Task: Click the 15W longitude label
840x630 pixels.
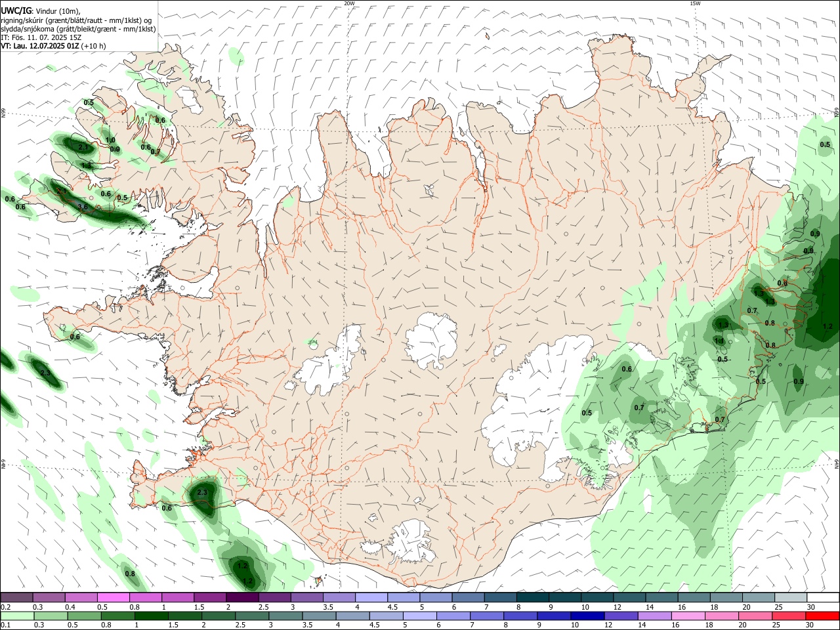Action: coord(695,3)
